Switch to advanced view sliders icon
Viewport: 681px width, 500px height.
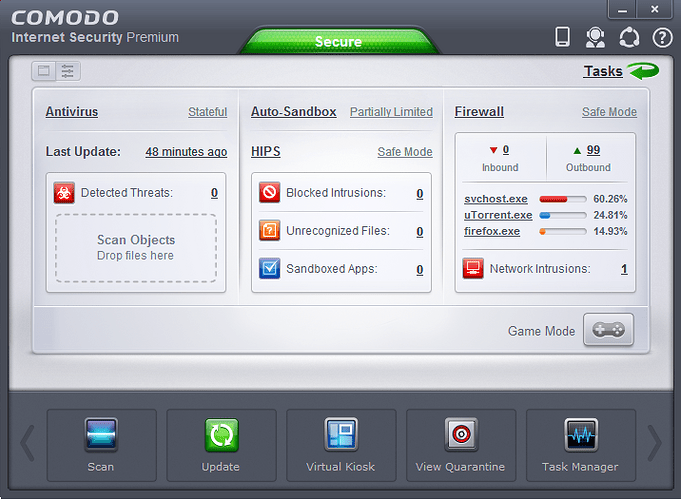pos(68,71)
